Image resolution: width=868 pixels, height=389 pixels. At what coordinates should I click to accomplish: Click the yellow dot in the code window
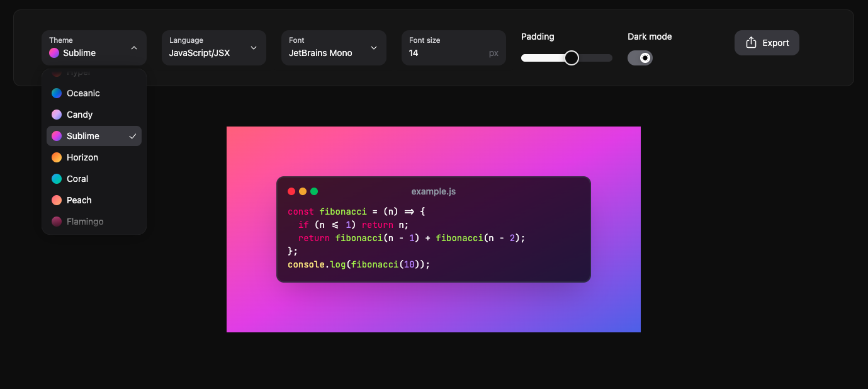[303, 191]
